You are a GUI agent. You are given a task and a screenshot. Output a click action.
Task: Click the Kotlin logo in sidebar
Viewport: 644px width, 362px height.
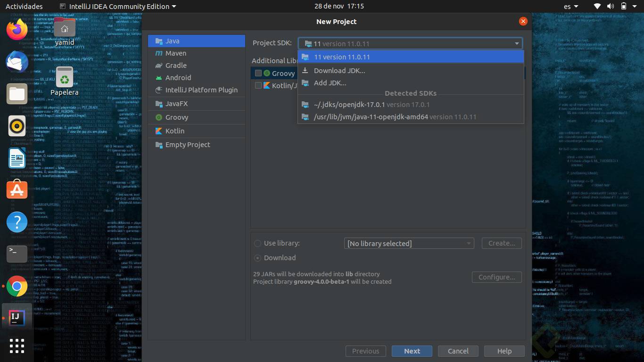[158, 131]
